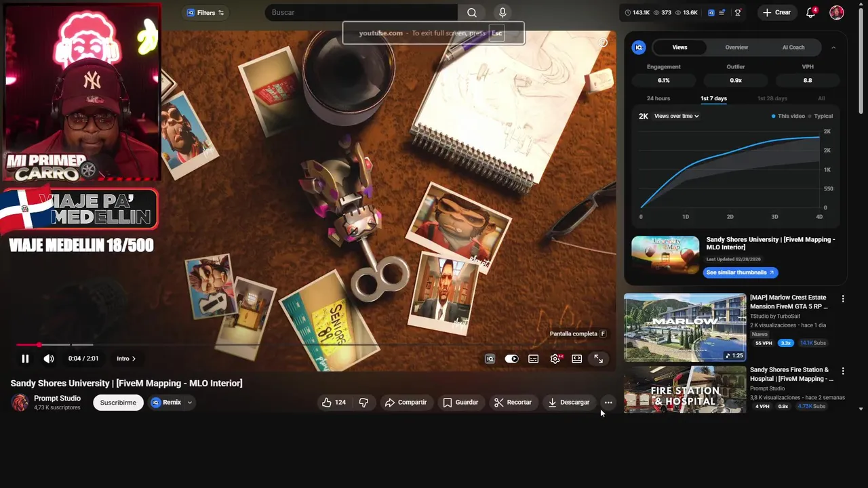Open the Prompt Studio channel avatar

pos(20,403)
